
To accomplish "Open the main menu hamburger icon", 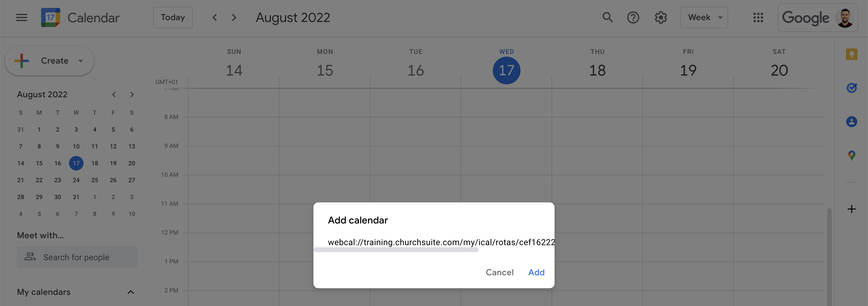I will tap(22, 17).
